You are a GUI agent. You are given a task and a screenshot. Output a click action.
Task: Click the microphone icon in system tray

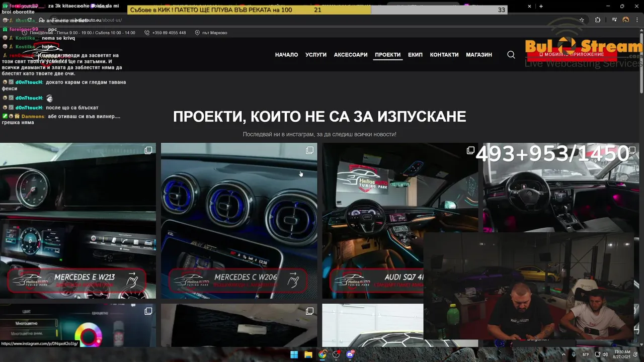[574, 354]
